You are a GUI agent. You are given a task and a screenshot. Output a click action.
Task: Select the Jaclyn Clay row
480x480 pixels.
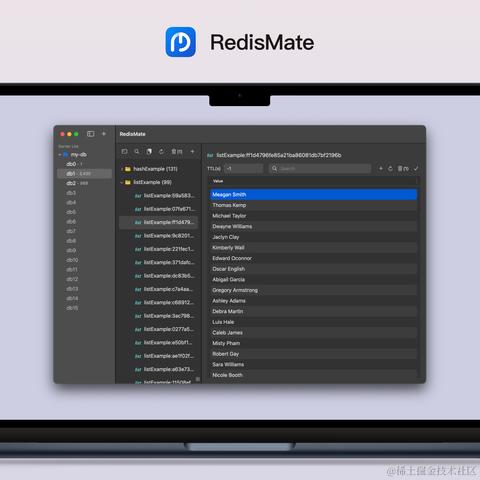coord(313,237)
